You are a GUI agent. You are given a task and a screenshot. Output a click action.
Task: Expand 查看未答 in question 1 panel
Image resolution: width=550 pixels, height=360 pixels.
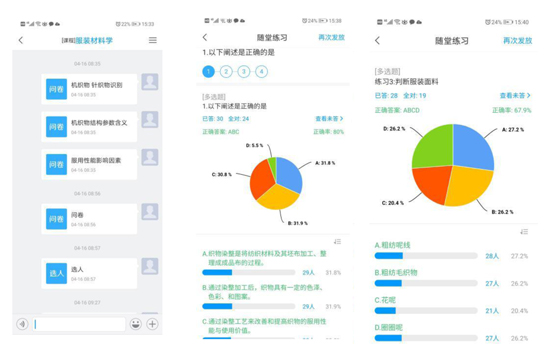(329, 119)
